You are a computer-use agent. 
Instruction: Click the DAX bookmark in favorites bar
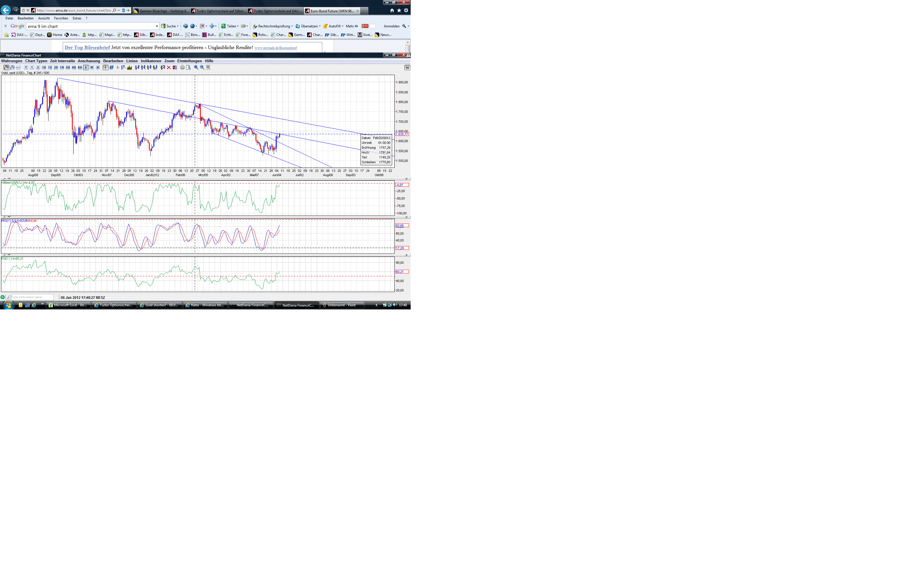[19, 35]
